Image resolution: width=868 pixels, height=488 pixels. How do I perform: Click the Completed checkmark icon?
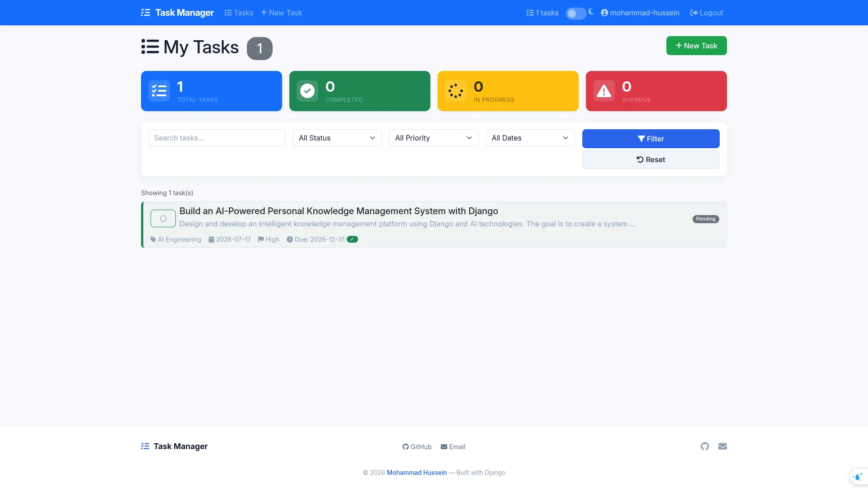307,91
